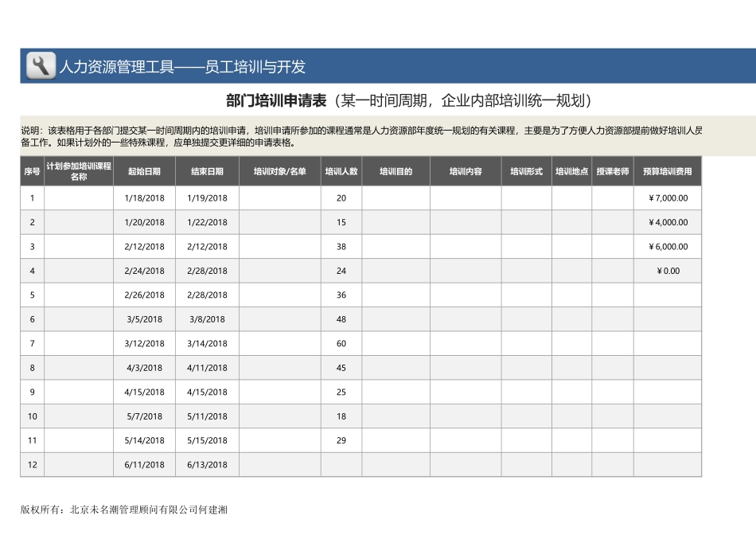Click serial number cell 12

pos(33,465)
